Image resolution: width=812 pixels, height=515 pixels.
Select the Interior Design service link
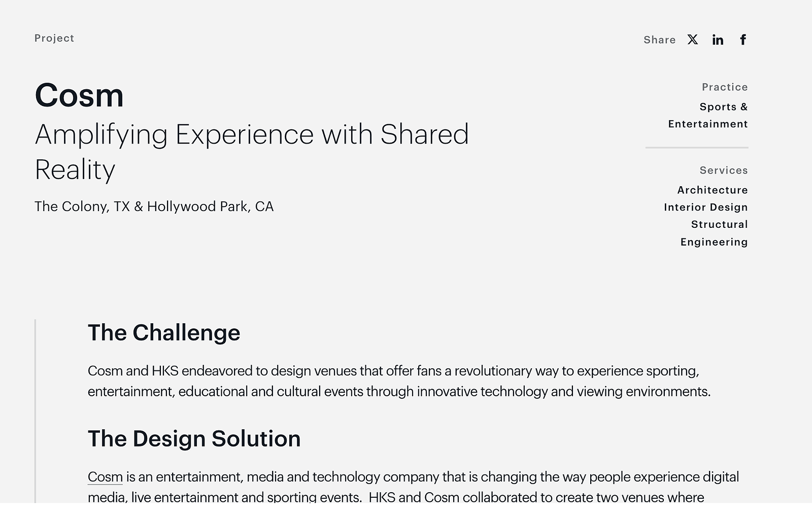705,207
